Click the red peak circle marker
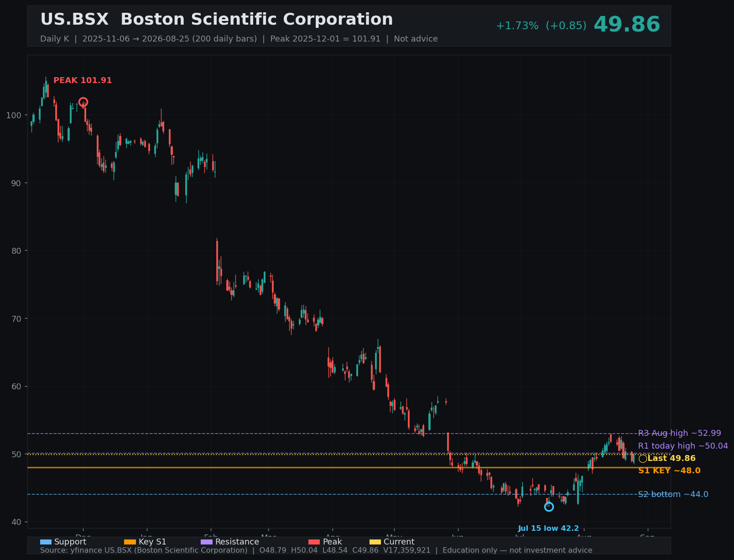The height and width of the screenshot is (560, 734). [83, 102]
